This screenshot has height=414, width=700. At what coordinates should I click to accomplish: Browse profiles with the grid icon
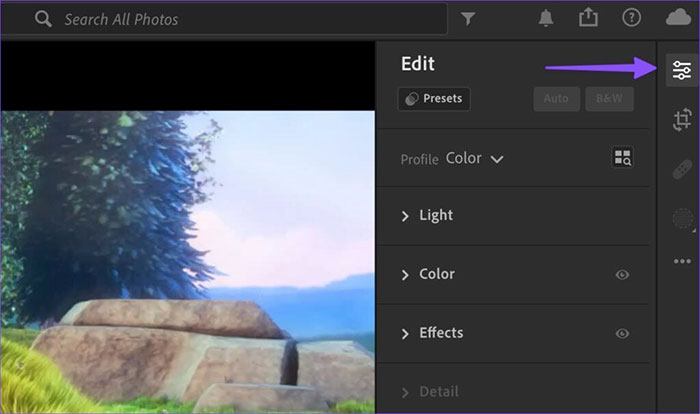622,158
